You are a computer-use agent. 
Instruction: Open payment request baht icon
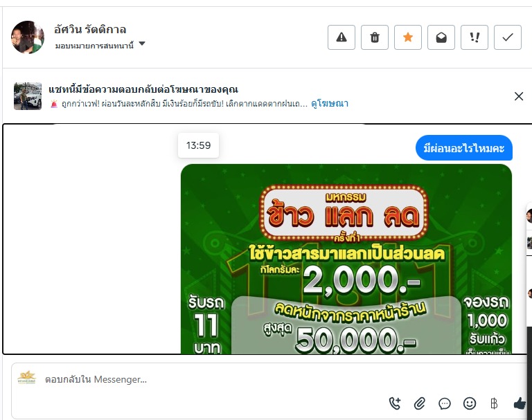click(494, 403)
